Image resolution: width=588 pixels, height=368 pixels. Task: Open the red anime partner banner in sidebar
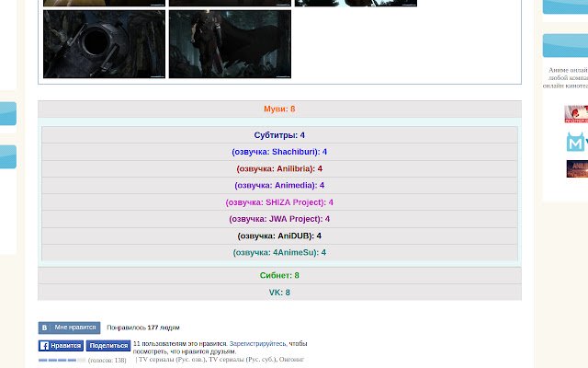pos(576,114)
